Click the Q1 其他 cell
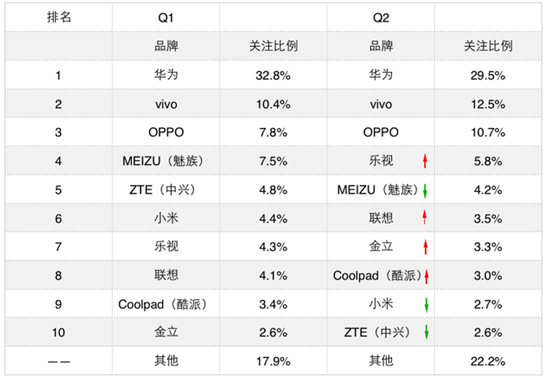This screenshot has width=546, height=379. click(x=166, y=361)
